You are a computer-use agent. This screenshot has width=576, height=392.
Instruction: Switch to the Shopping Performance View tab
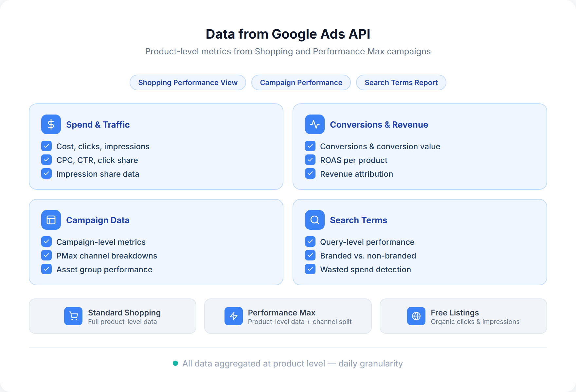(188, 82)
